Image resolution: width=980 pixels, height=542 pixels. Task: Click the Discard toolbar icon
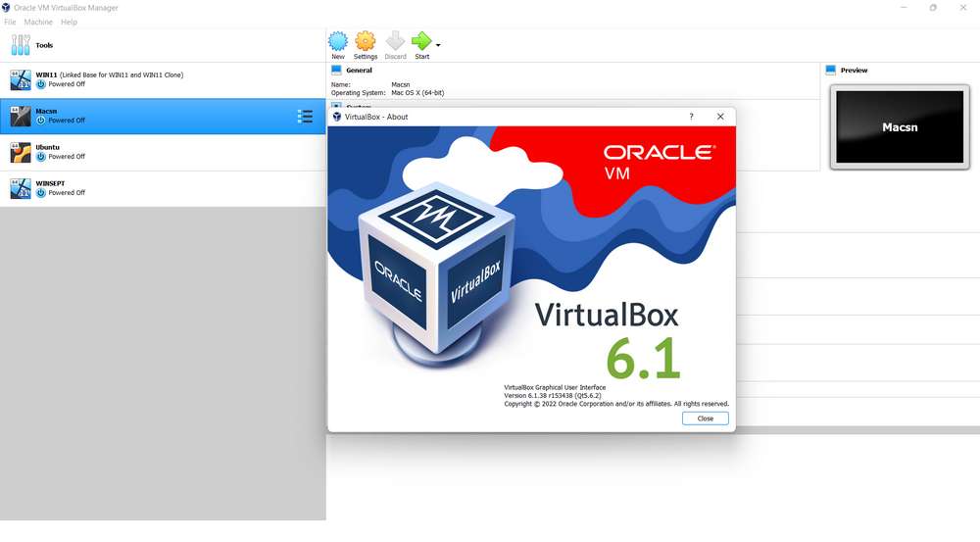click(395, 41)
